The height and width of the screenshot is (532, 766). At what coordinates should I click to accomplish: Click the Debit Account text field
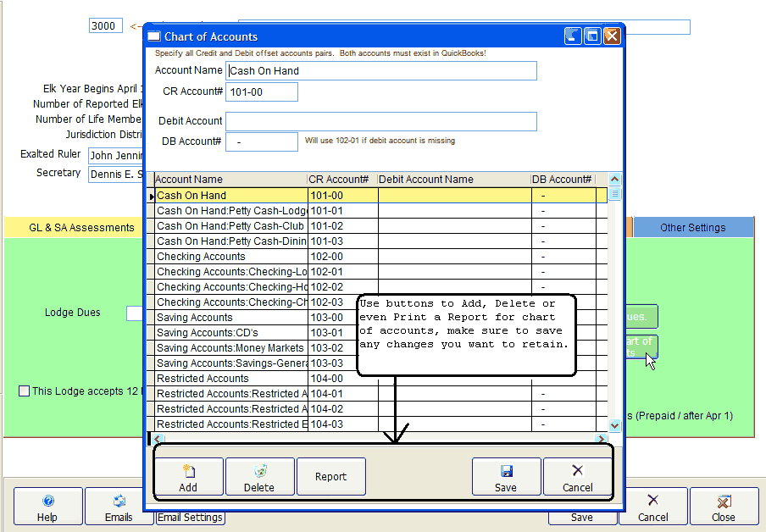(x=381, y=121)
